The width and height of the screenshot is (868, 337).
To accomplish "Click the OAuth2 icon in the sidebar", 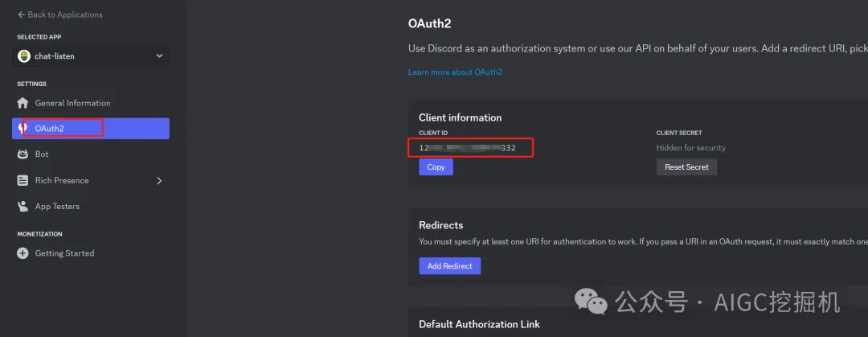I will (x=23, y=128).
